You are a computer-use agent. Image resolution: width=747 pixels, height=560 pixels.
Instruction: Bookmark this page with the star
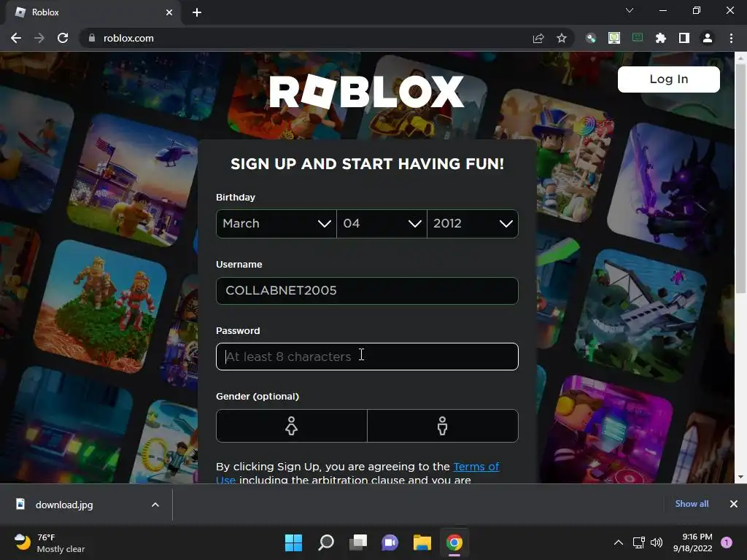click(x=562, y=38)
